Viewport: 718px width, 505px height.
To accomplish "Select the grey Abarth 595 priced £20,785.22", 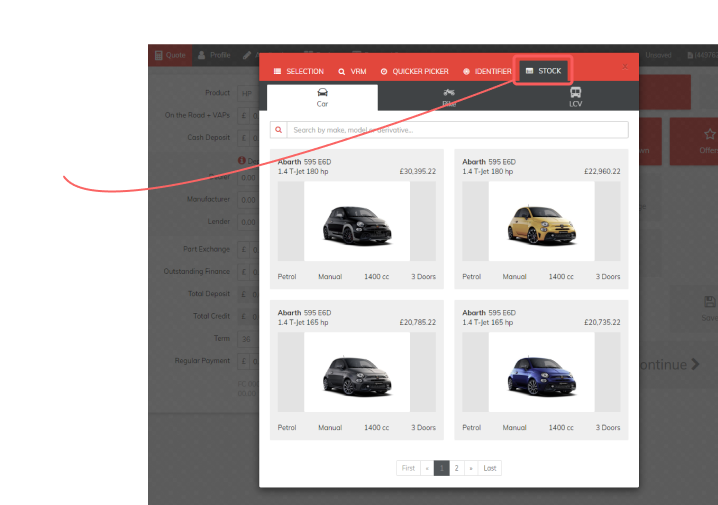I will tap(357, 370).
